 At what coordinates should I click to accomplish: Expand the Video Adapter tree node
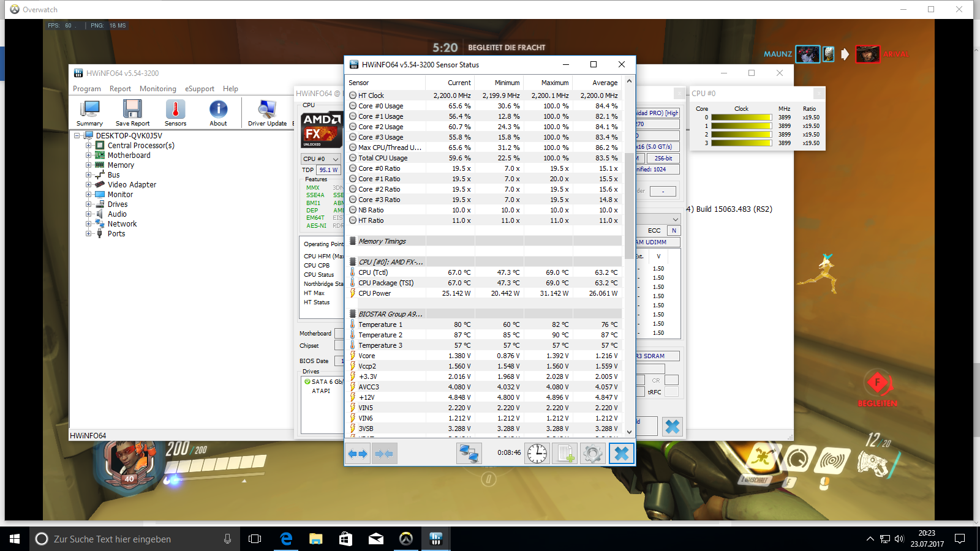pos(89,185)
